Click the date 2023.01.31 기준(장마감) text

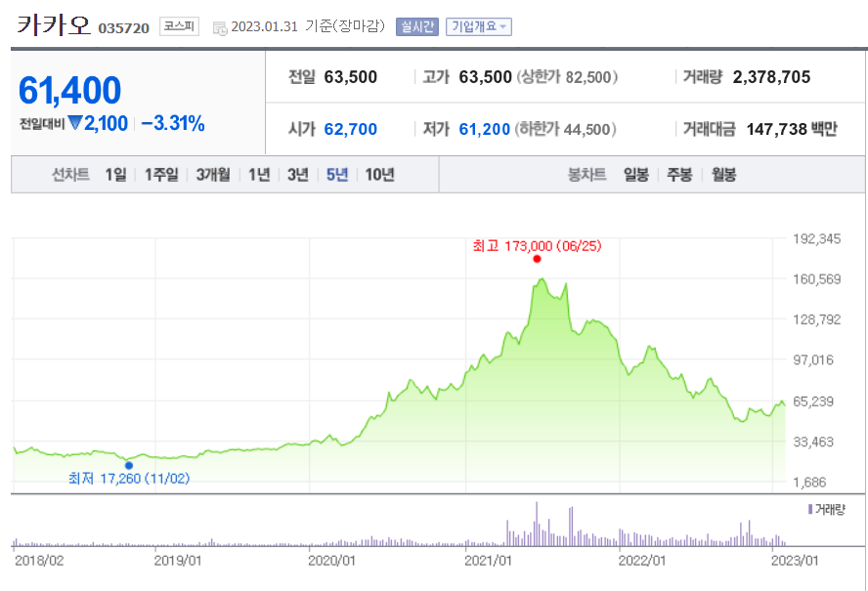(x=308, y=26)
